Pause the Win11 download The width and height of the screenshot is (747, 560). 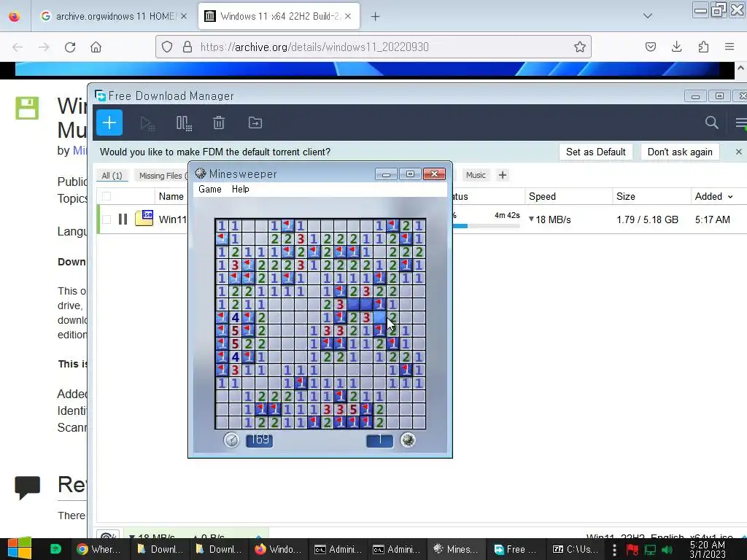click(123, 219)
